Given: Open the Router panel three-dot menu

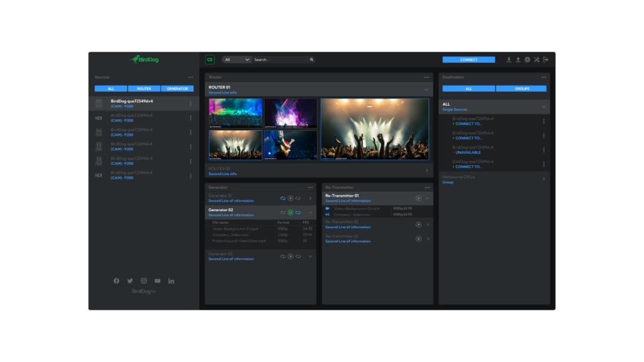Looking at the screenshot, I should click(426, 77).
